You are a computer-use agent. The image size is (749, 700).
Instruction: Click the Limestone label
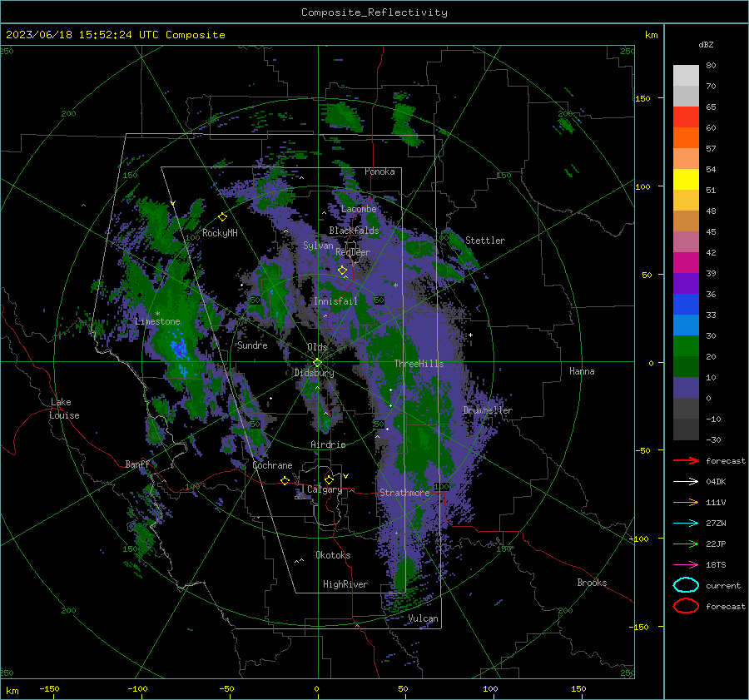157,321
